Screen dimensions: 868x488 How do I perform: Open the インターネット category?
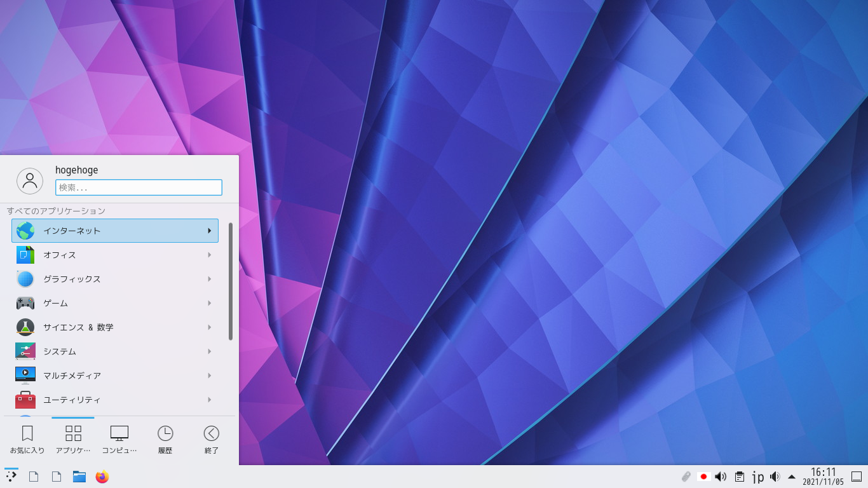[x=115, y=231]
